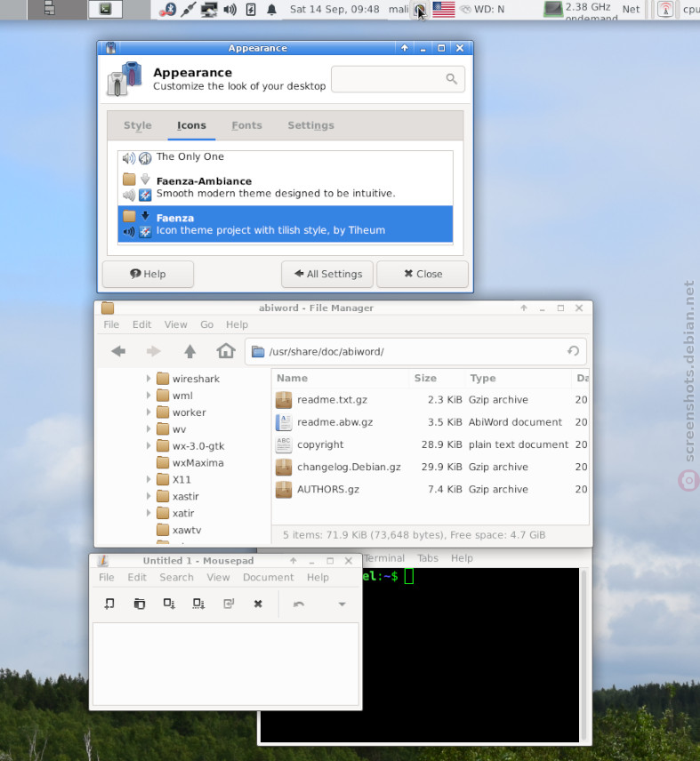The height and width of the screenshot is (761, 700).
Task: Click the readme.abw.gz AbiWord document icon
Action: (284, 422)
